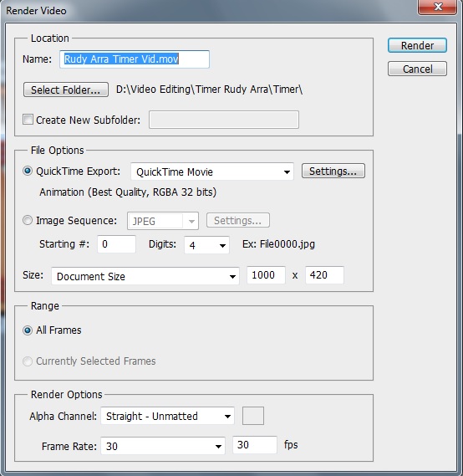Select the QuickTime Export radio button
The height and width of the screenshot is (476, 463).
(28, 171)
